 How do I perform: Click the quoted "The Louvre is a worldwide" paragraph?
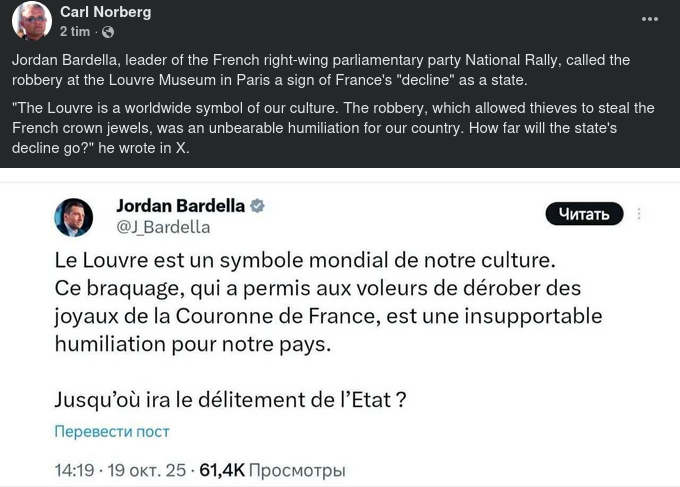coord(330,128)
